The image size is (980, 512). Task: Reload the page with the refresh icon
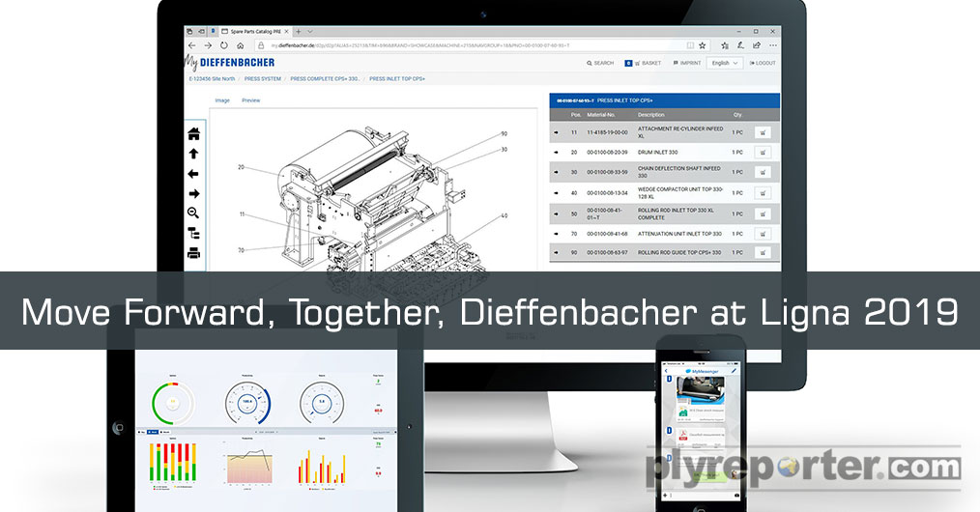(x=224, y=45)
